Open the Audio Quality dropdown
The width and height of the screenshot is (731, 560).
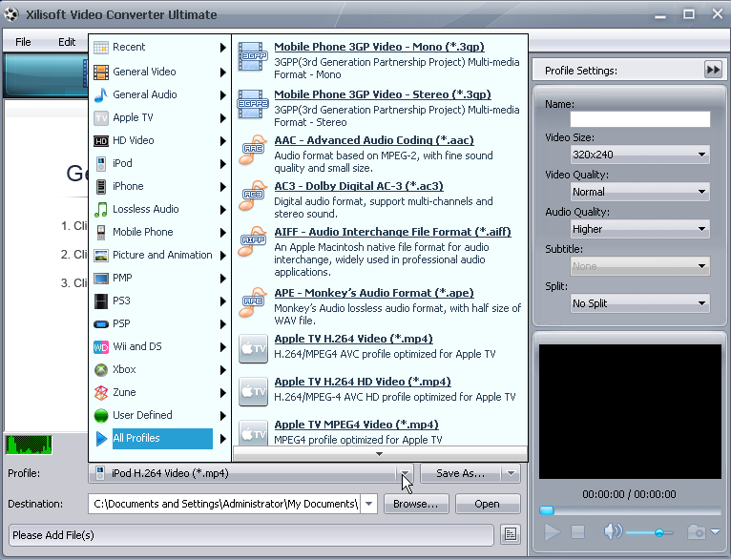tap(701, 229)
